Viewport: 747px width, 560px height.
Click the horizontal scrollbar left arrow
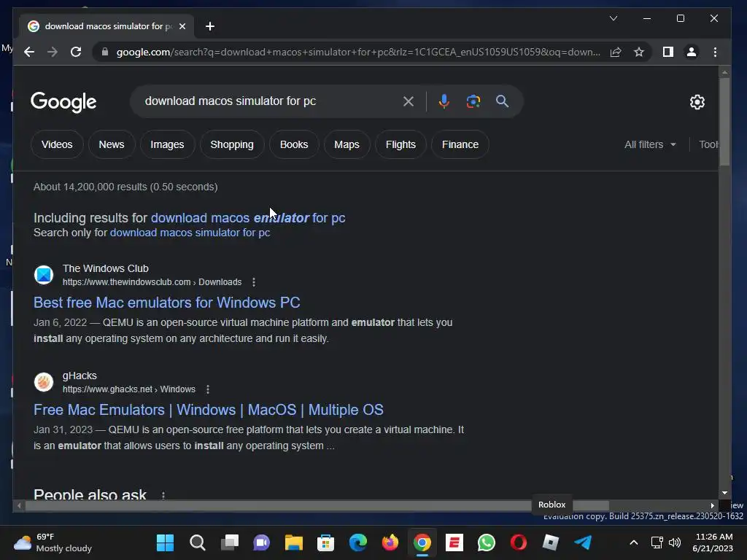pos(19,506)
